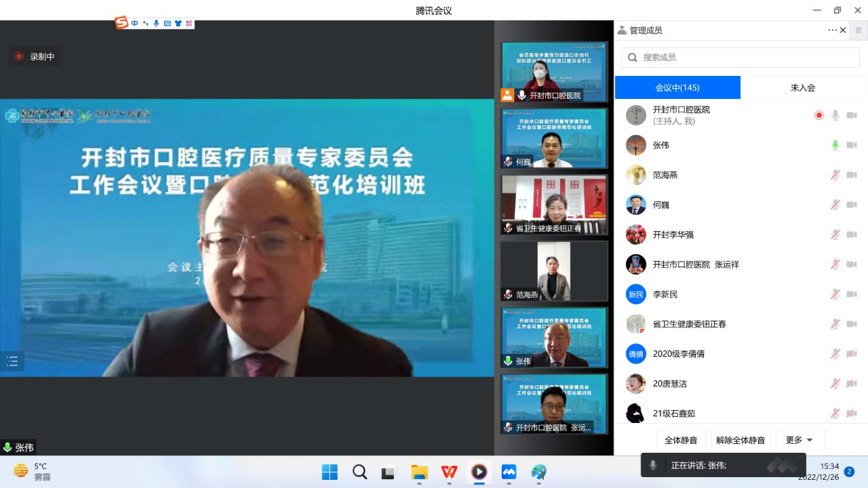Click the 全体静音 button
The height and width of the screenshot is (488, 868).
point(681,439)
